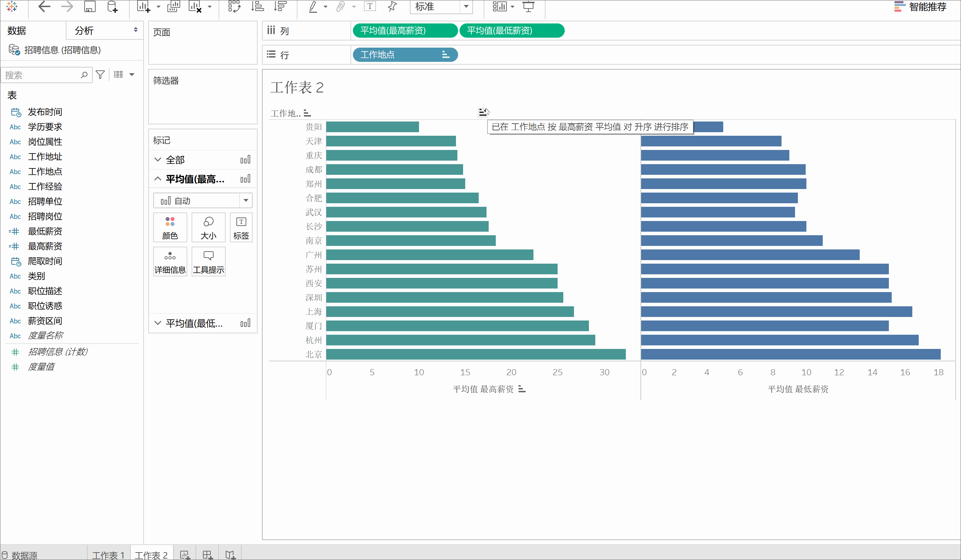The width and height of the screenshot is (961, 560).
Task: Click the sort ascending toolbar icon
Action: point(258,6)
